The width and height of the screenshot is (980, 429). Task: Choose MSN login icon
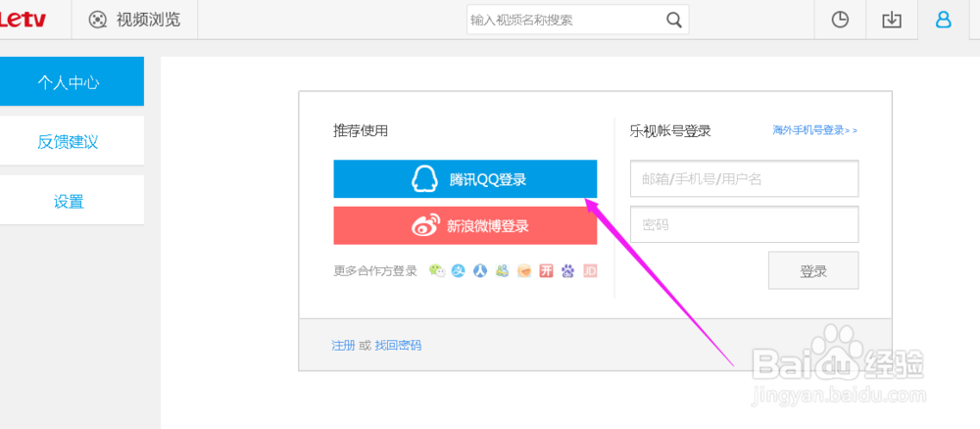(x=502, y=271)
